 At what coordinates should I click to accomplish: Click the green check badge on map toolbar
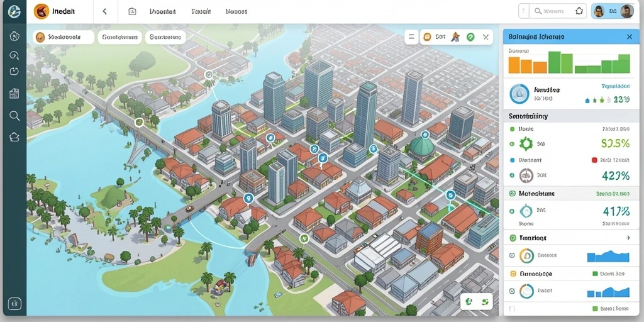tap(470, 37)
